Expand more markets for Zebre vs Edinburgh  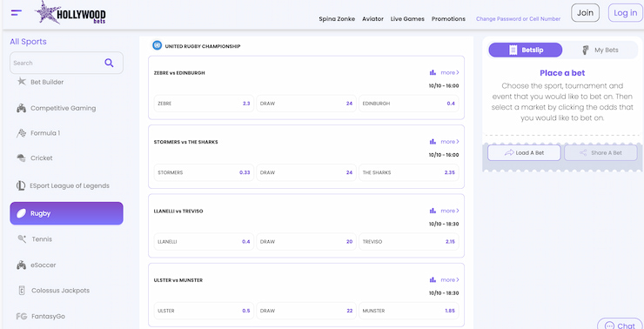450,72
